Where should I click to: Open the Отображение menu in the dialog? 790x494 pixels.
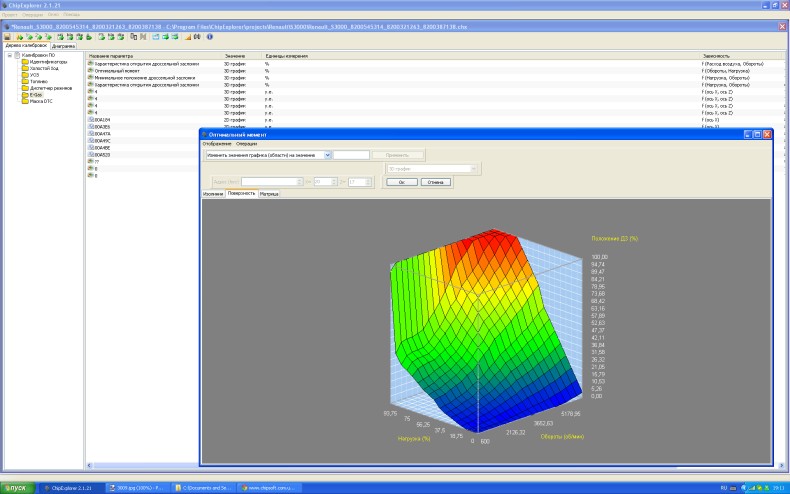point(216,144)
